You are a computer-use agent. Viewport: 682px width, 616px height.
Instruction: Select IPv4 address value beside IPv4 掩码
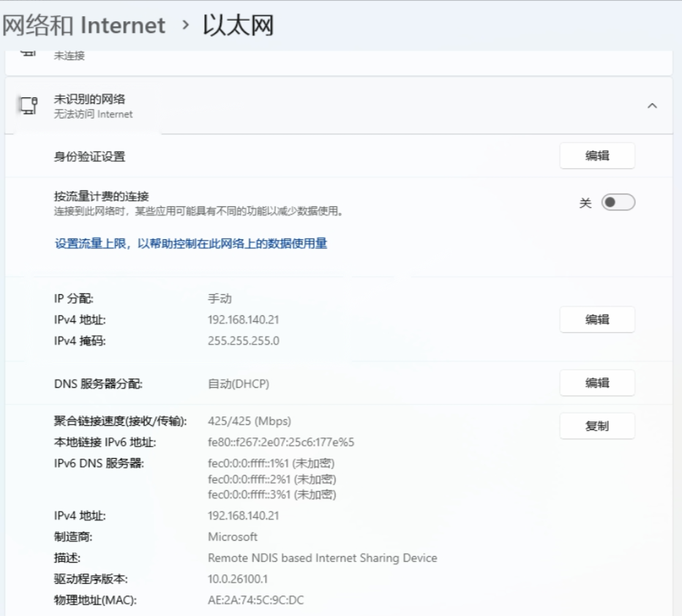243,320
